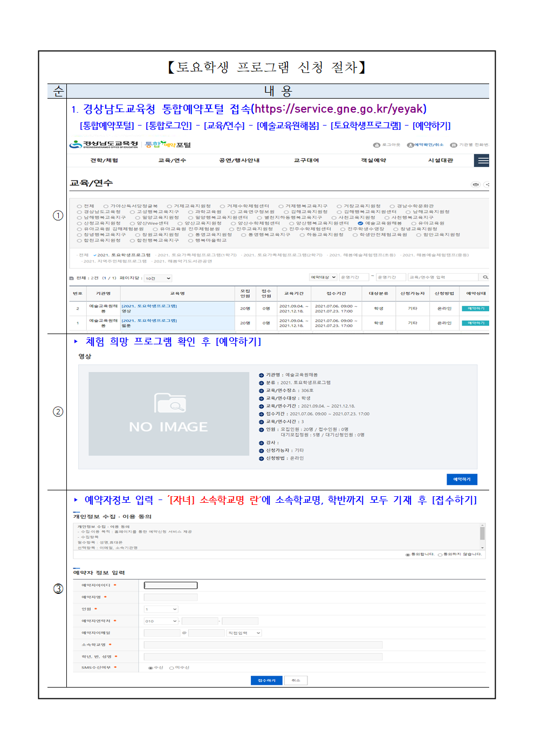535x756 pixels.
Task: Select the 예술교육원해봄 radio button
Action: click(360, 223)
